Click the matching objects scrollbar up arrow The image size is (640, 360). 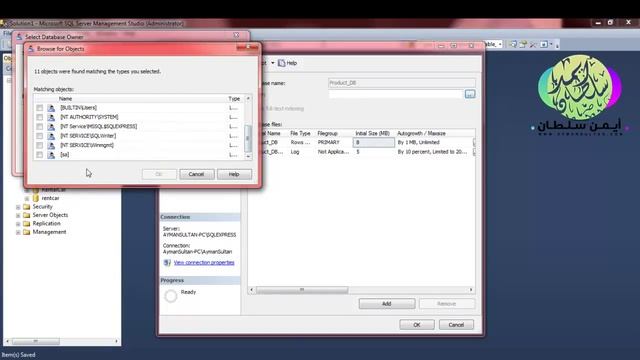[248, 99]
